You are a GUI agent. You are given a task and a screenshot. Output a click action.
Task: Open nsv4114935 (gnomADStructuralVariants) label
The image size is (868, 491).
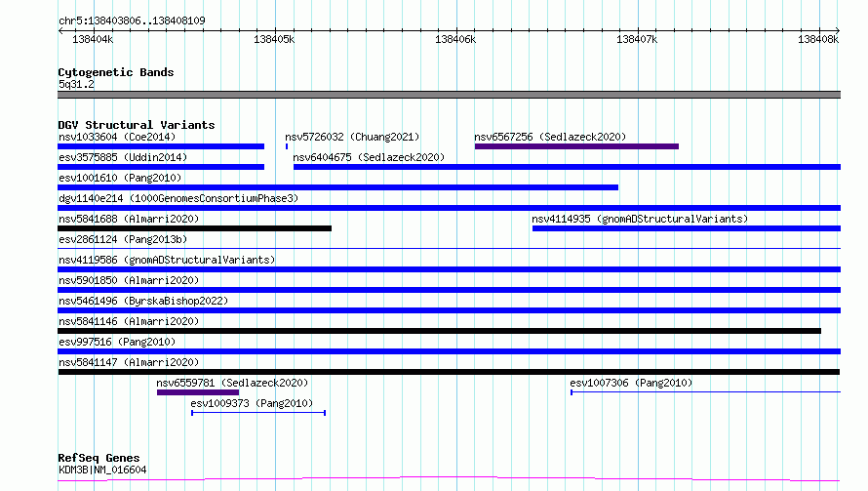pyautogui.click(x=640, y=219)
